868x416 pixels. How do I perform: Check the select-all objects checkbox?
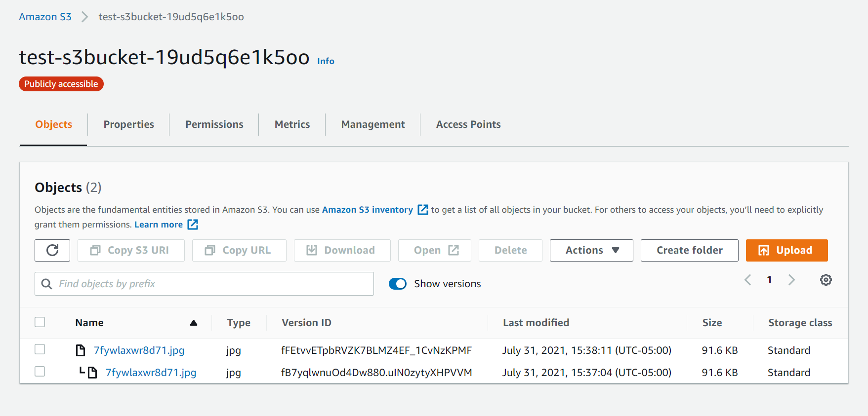tap(40, 322)
